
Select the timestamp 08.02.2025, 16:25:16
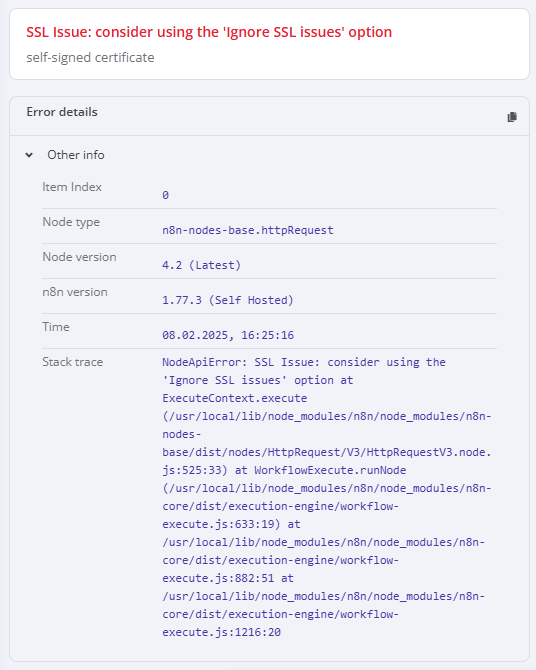pyautogui.click(x=228, y=335)
